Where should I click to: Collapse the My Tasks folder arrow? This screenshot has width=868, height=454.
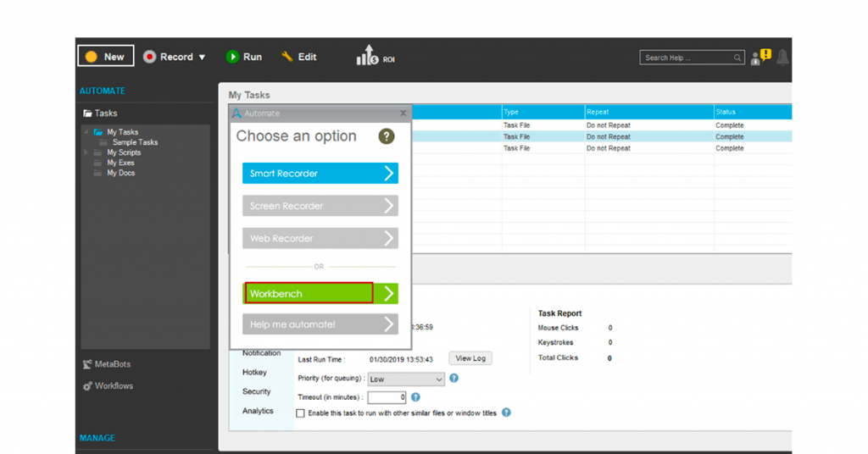point(86,132)
